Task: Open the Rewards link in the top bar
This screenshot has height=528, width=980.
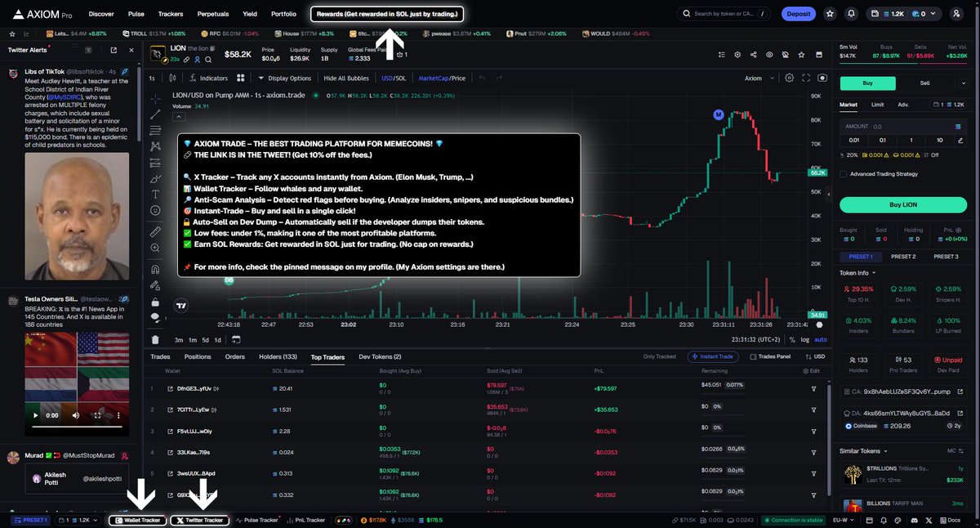Action: coord(387,14)
